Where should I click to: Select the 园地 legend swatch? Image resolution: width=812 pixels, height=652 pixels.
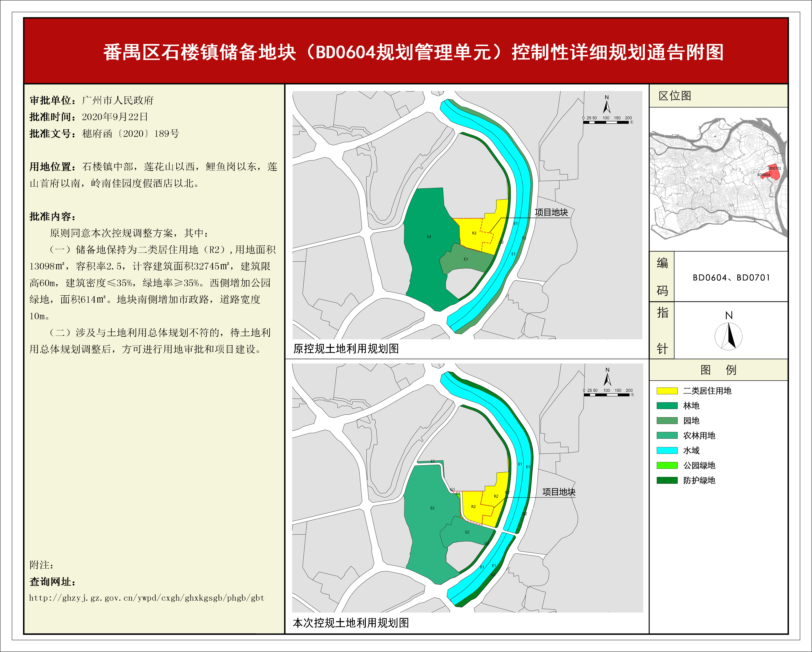(667, 421)
